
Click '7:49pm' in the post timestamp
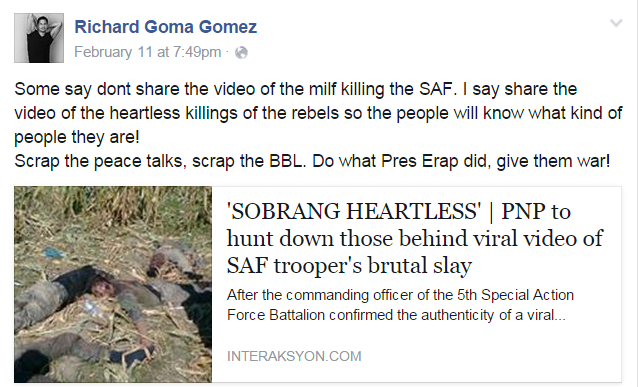(197, 52)
